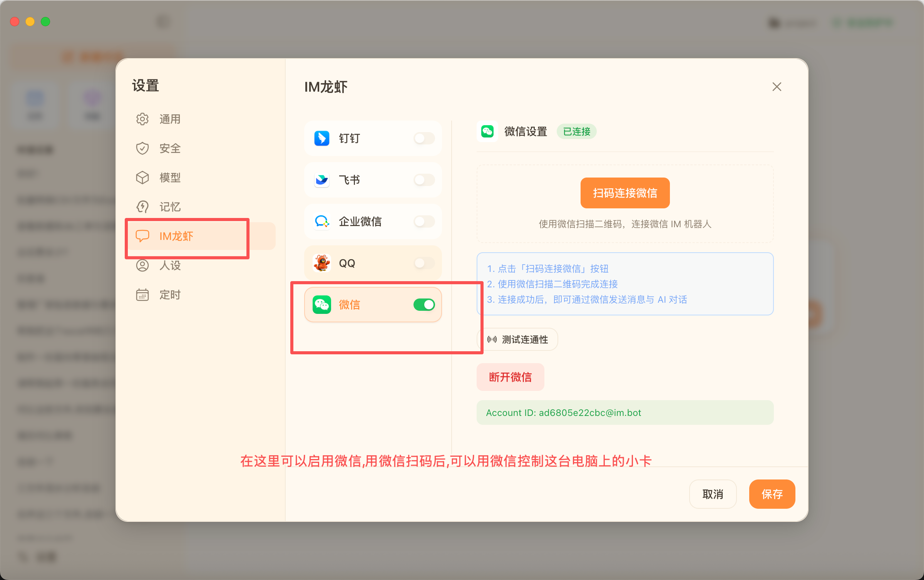Toggle the 企业微信 integration switch
Viewport: 924px width, 580px height.
pyautogui.click(x=423, y=221)
